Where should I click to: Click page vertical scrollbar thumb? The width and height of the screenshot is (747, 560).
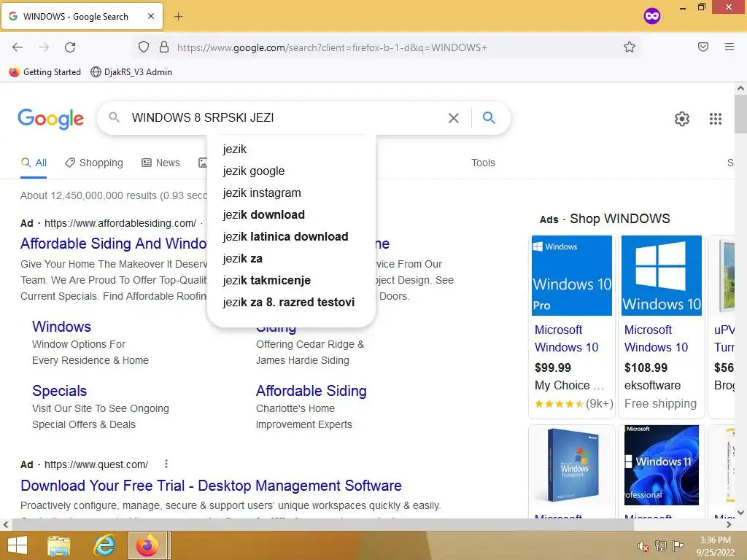(740, 114)
